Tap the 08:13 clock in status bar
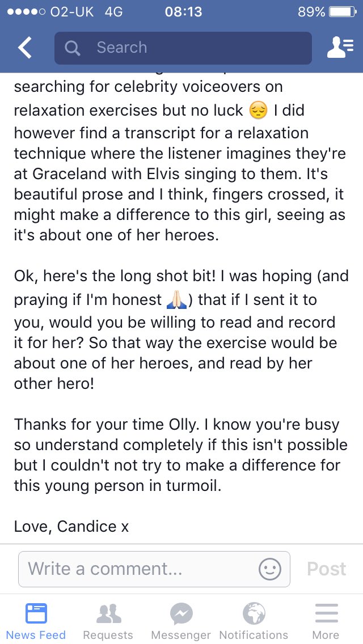363x644 pixels. coord(183,12)
